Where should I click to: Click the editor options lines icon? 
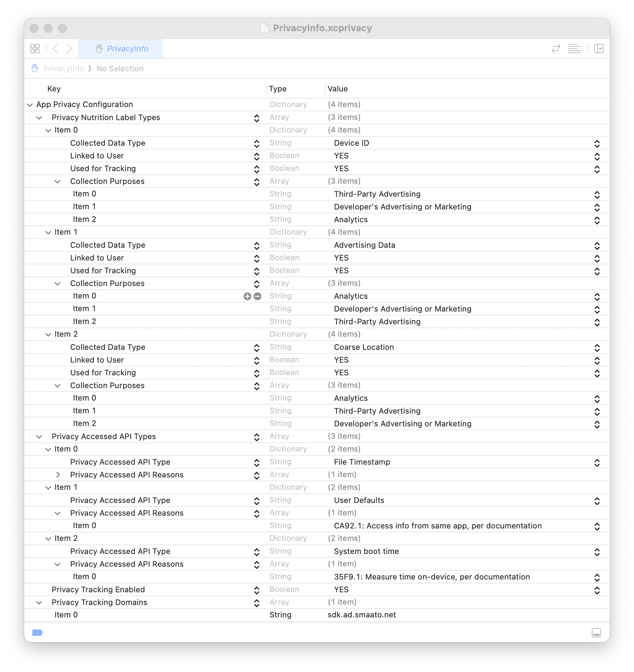pyautogui.click(x=575, y=49)
